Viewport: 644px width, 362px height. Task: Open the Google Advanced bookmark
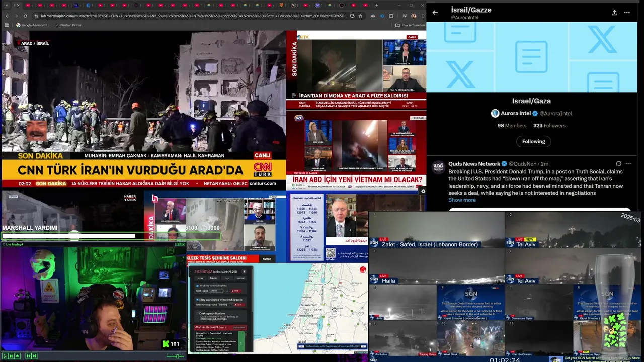tap(33, 25)
